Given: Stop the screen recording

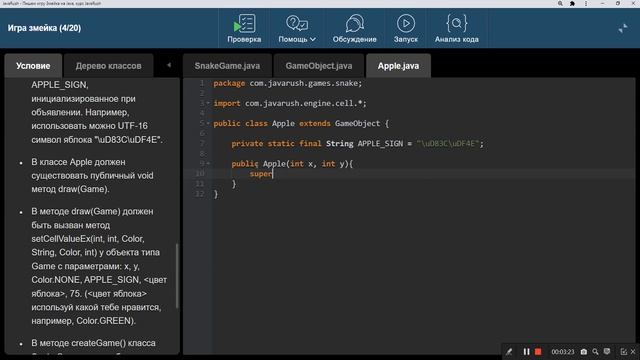Looking at the screenshot, I should pyautogui.click(x=538, y=351).
